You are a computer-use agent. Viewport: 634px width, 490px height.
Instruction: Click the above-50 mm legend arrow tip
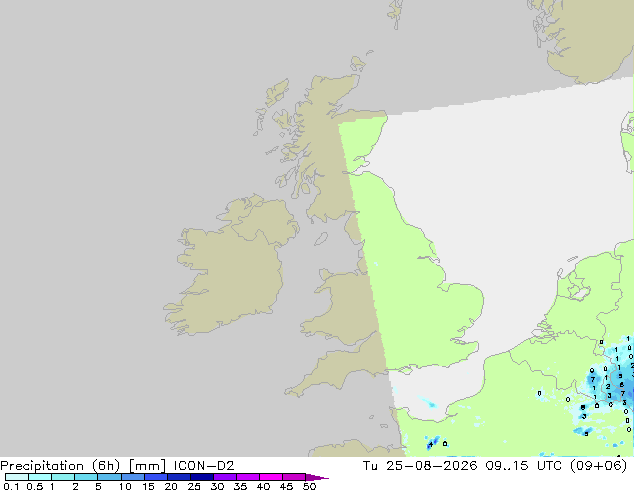pyautogui.click(x=317, y=477)
